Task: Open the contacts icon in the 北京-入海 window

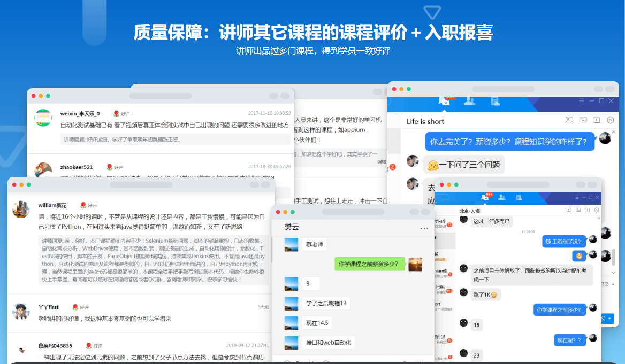Action: pos(502,197)
